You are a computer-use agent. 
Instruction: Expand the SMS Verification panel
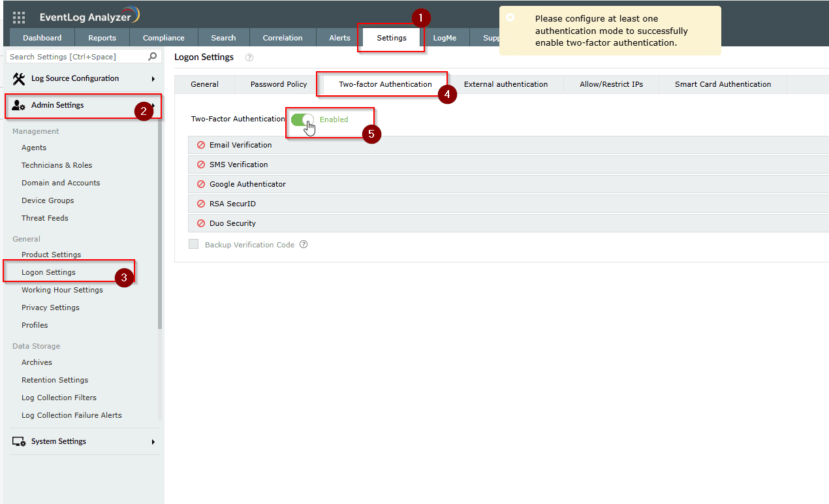508,165
